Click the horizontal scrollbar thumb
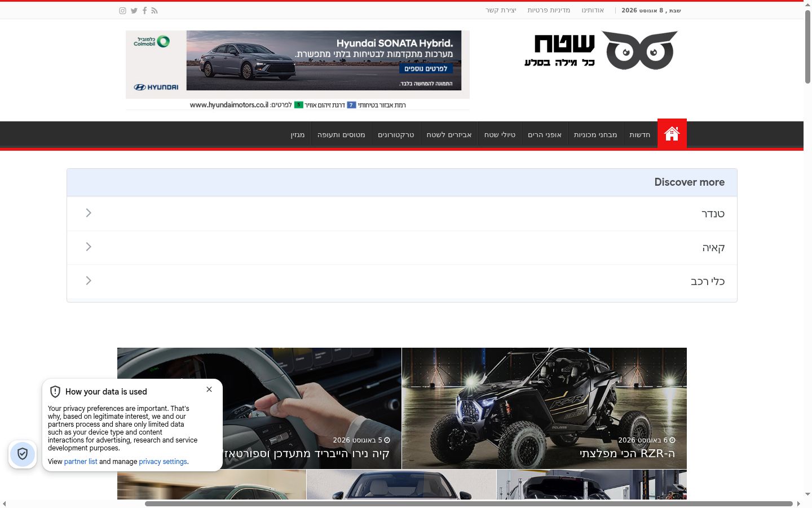The image size is (812, 508). point(469,503)
